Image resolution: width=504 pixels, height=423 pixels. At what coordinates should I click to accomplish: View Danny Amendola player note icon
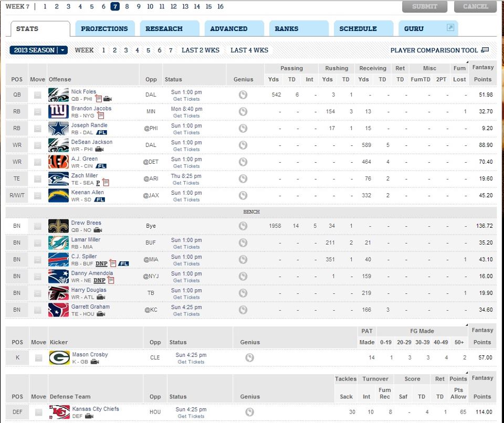111,280
